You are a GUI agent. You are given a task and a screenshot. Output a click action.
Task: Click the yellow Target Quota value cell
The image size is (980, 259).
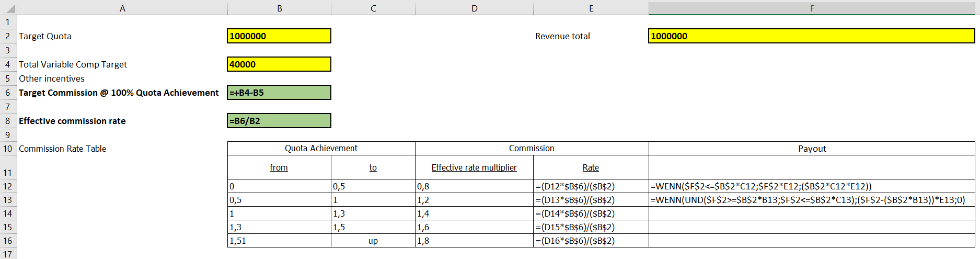point(279,36)
